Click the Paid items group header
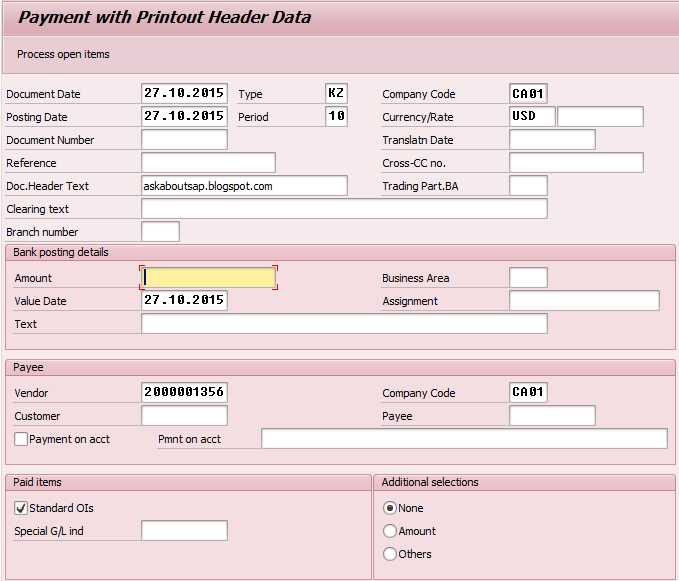Screen dimensions: 679x581 188,482
